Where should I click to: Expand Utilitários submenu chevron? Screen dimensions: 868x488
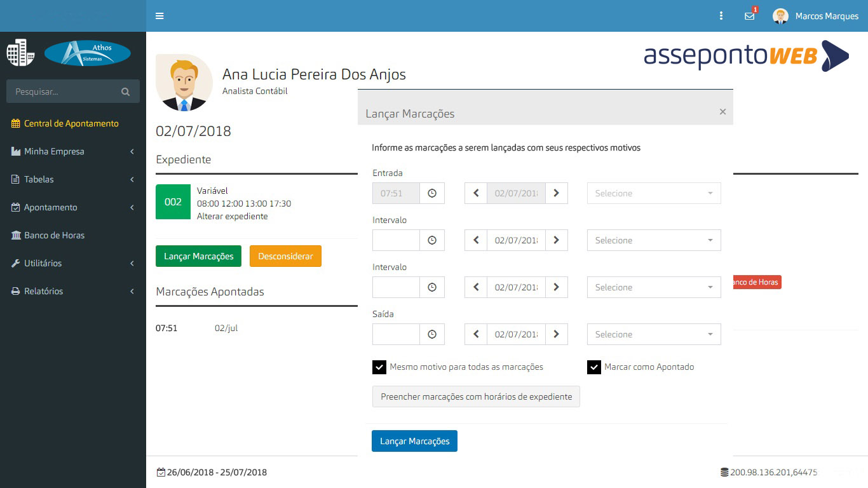click(x=132, y=263)
